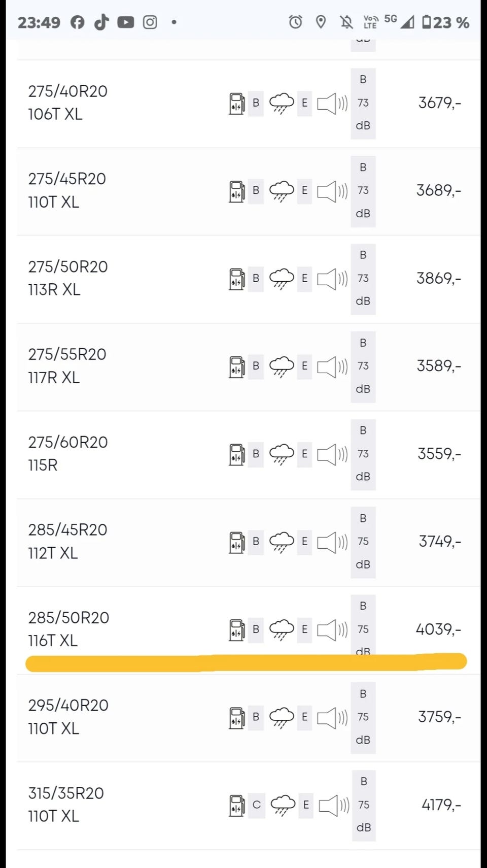The image size is (487, 868).
Task: Tap fuel pump icon for 315/35R20
Action: coord(236,805)
